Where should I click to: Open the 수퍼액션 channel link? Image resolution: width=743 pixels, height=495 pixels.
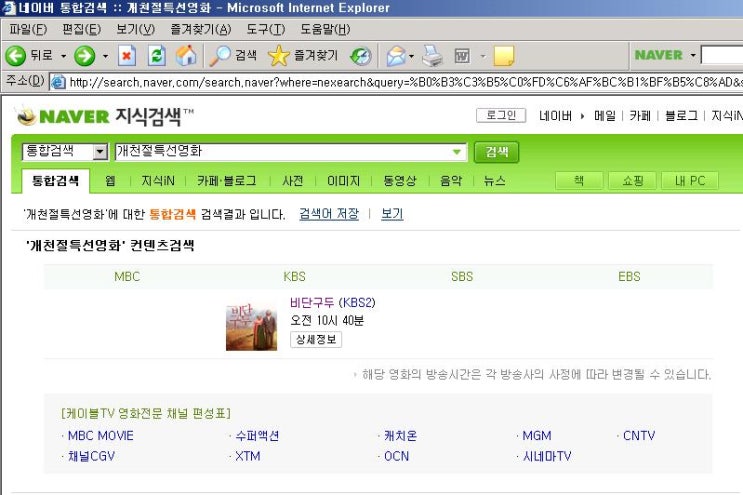tap(257, 436)
